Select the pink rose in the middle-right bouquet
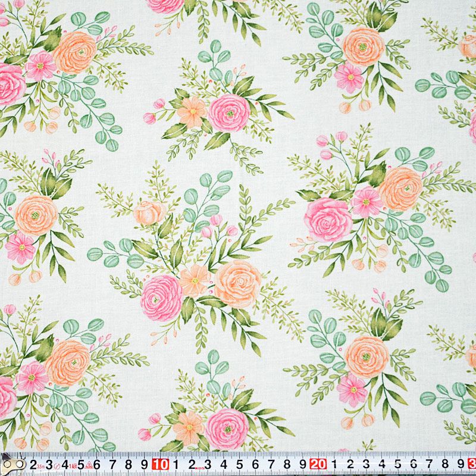Screen dimensions: 476x476 coord(327,218)
